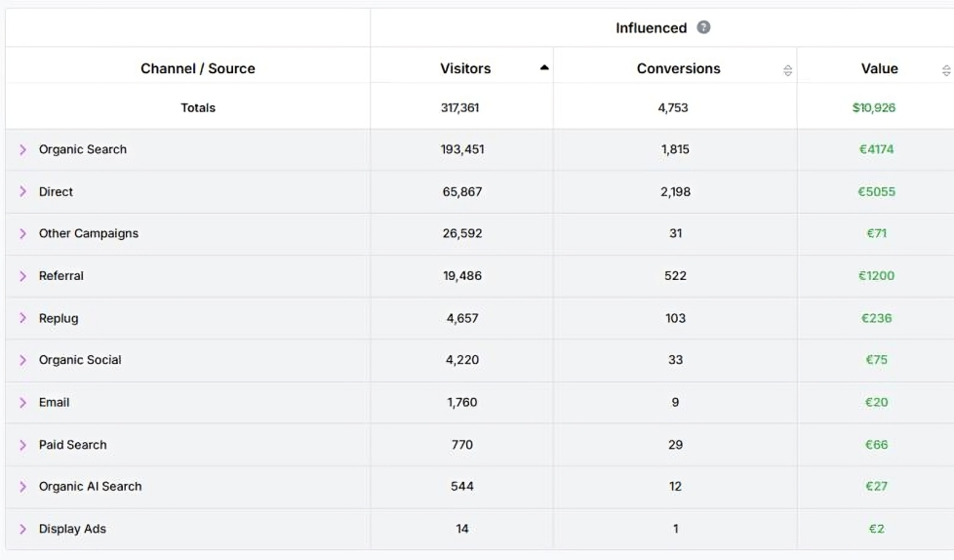Click the Conversions column header label
Image resolution: width=954 pixels, height=560 pixels.
[x=678, y=68]
